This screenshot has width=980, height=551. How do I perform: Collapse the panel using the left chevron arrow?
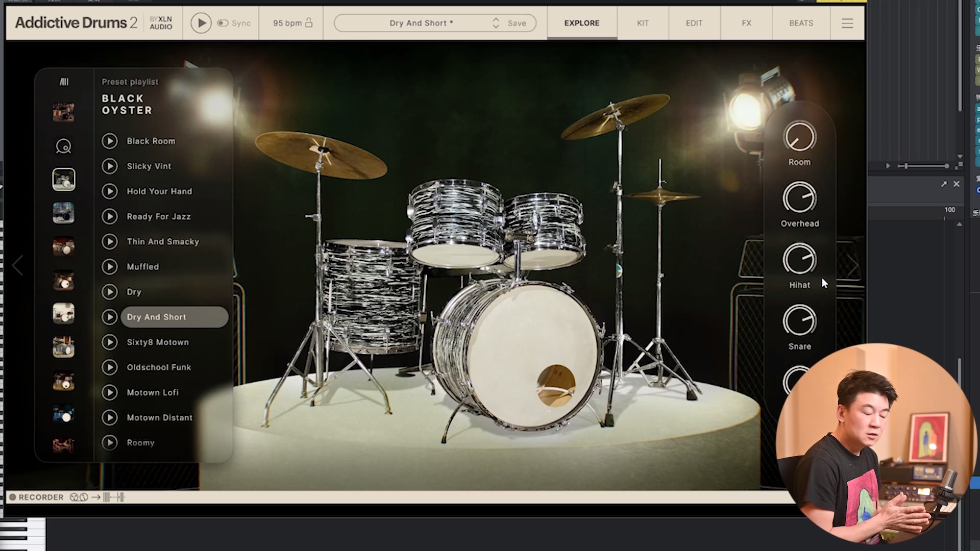17,265
